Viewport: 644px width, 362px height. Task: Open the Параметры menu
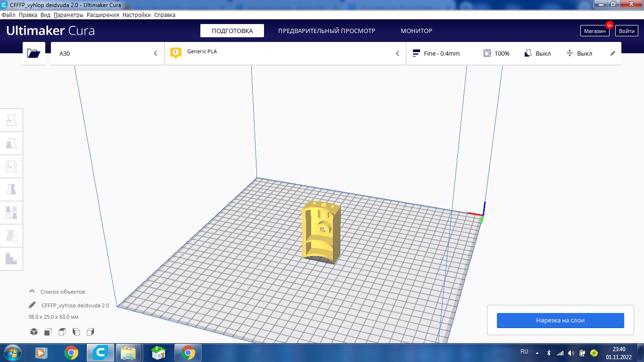pyautogui.click(x=68, y=15)
